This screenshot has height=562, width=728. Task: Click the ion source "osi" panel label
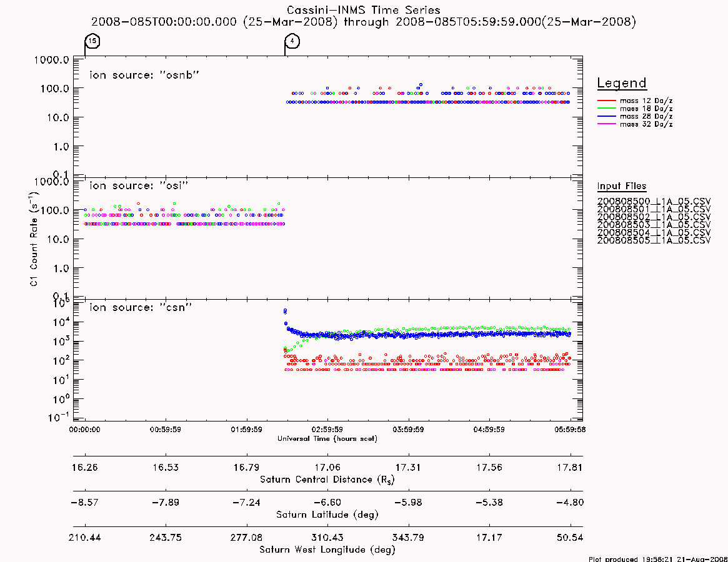click(x=139, y=185)
